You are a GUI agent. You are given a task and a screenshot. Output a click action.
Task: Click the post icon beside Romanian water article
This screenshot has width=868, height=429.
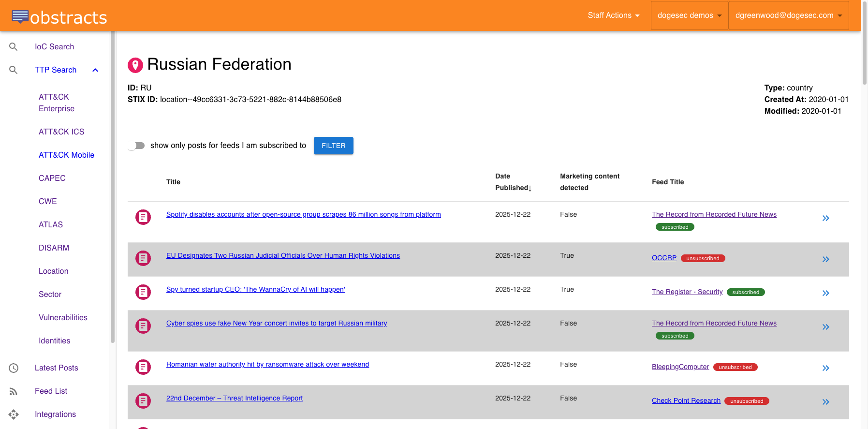click(x=143, y=367)
